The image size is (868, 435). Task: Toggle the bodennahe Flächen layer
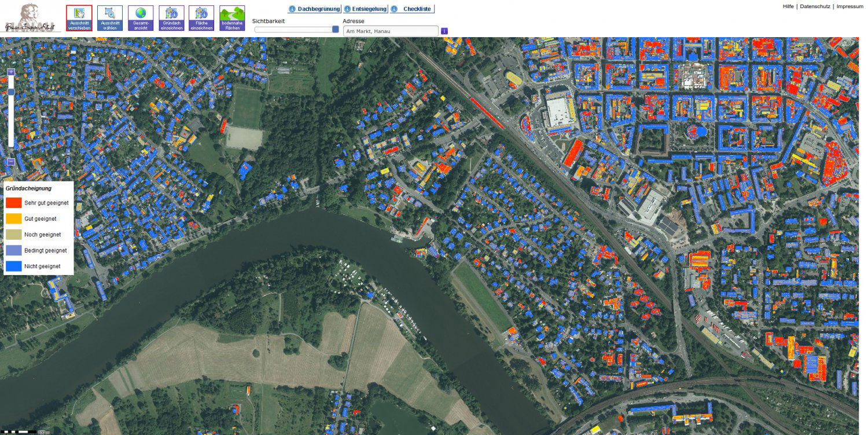click(x=232, y=18)
